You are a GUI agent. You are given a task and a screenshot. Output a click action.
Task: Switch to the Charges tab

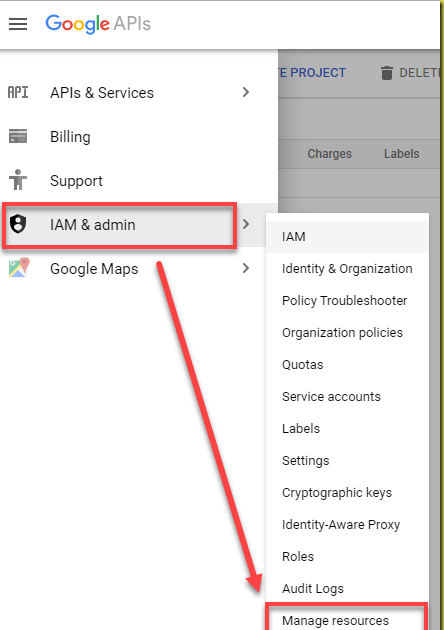[x=329, y=154]
